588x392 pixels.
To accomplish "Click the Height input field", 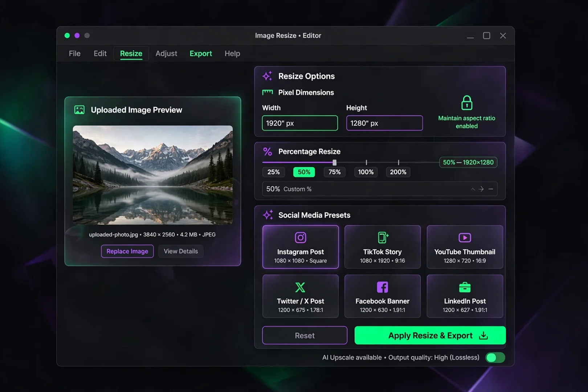I will point(384,123).
